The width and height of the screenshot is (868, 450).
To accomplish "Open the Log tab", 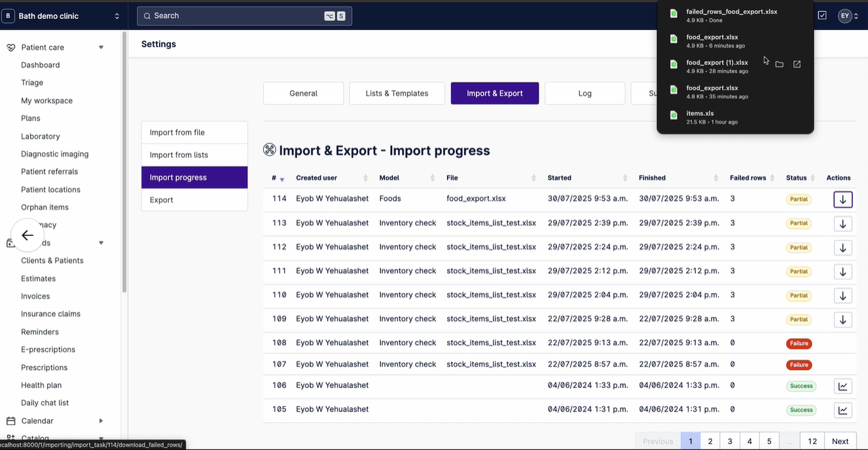I will coord(585,93).
